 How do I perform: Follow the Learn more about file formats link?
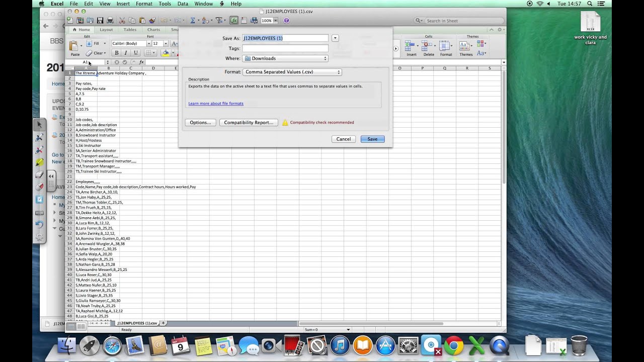216,104
